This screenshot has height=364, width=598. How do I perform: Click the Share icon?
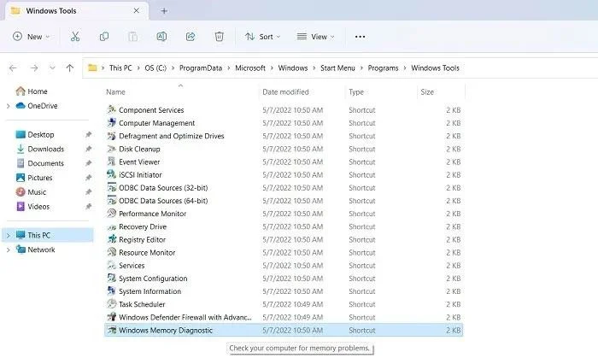191,37
